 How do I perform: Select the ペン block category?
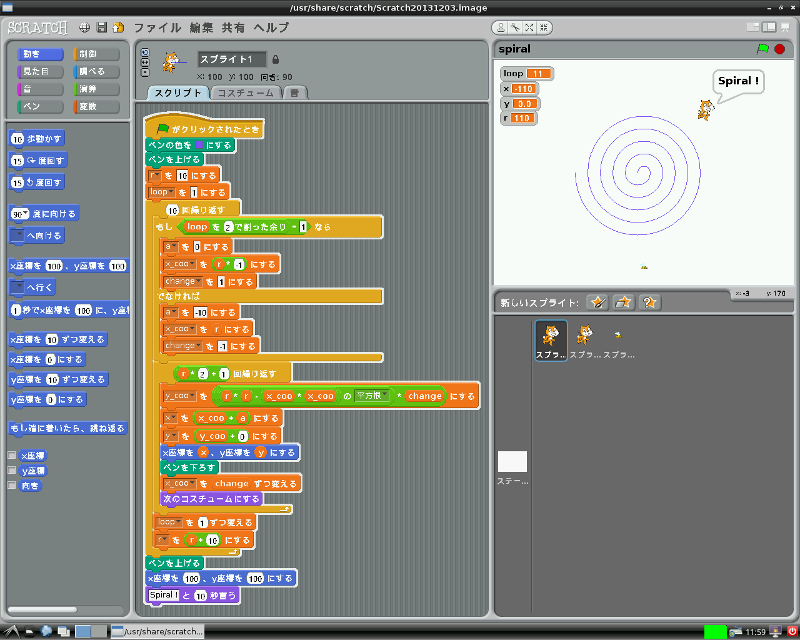tap(40, 106)
